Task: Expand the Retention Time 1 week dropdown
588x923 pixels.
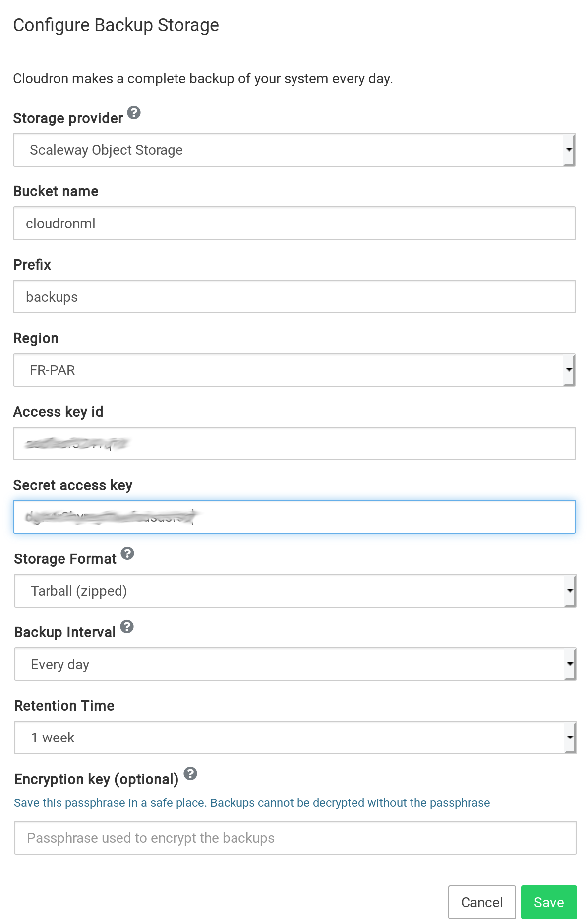Action: 294,738
